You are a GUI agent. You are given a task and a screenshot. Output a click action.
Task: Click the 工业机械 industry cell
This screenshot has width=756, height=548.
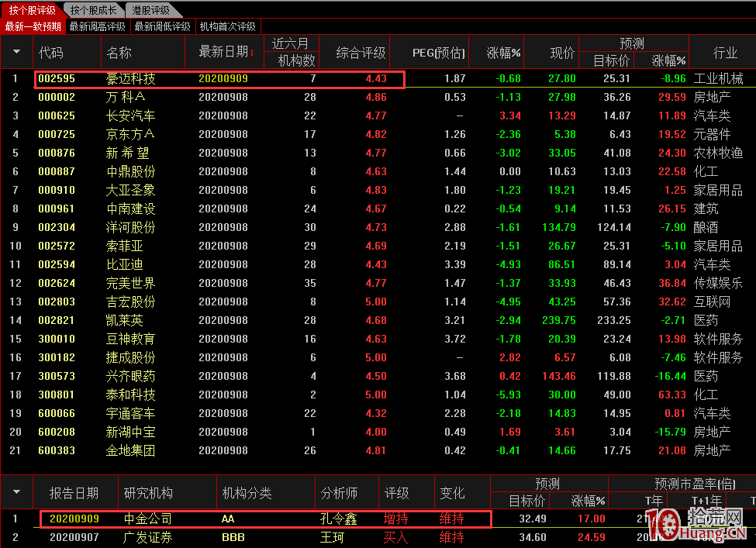(x=718, y=78)
